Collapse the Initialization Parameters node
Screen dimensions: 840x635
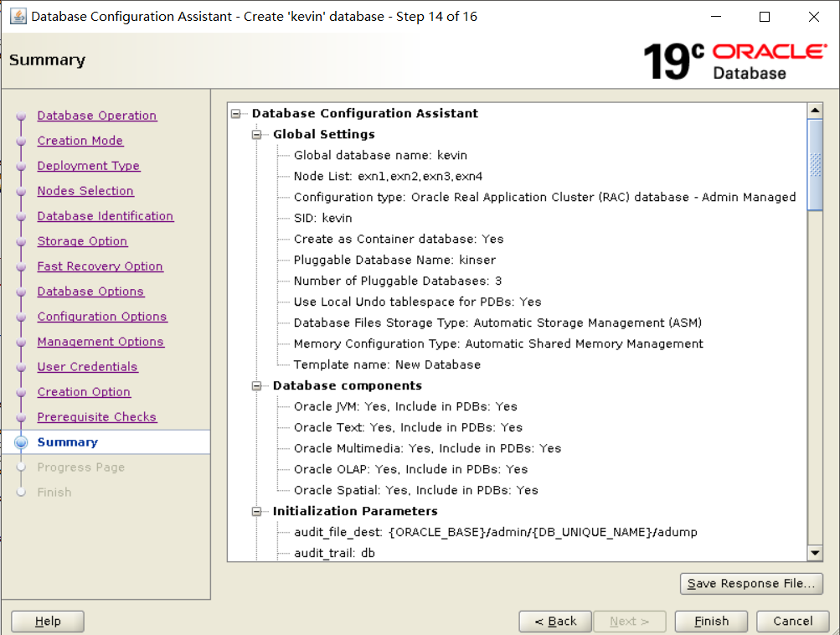tap(256, 511)
